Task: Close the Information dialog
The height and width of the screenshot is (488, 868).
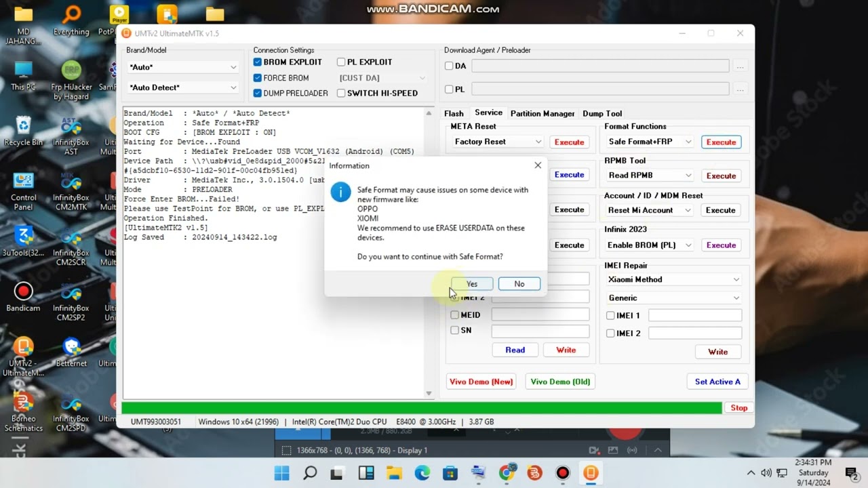Action: [x=538, y=165]
